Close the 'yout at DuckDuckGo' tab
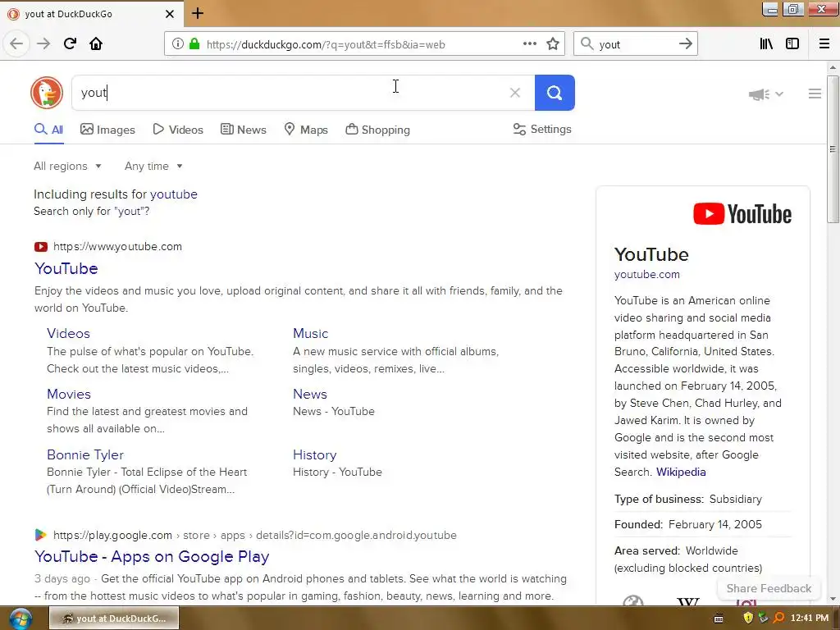The width and height of the screenshot is (840, 630). pyautogui.click(x=170, y=14)
